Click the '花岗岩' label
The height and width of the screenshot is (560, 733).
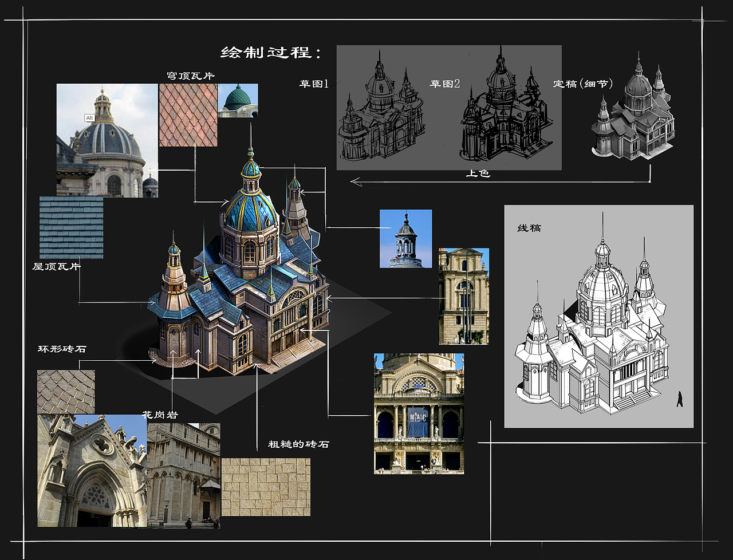(x=160, y=415)
